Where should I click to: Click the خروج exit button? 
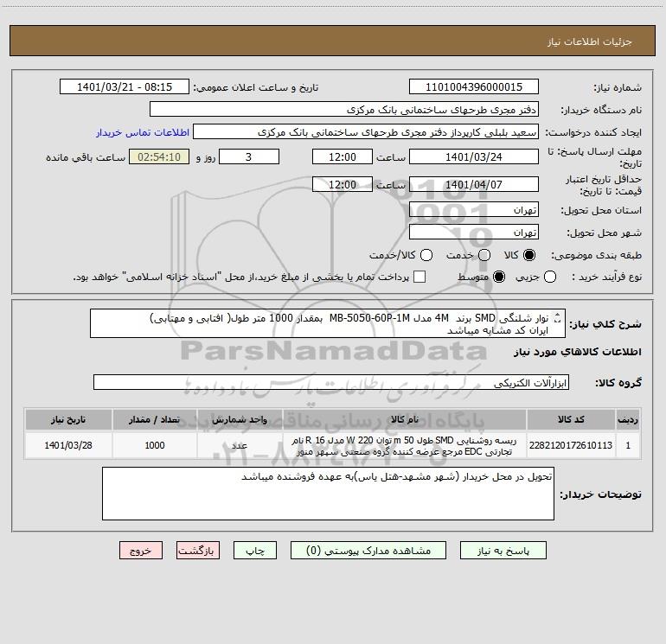pos(141,551)
